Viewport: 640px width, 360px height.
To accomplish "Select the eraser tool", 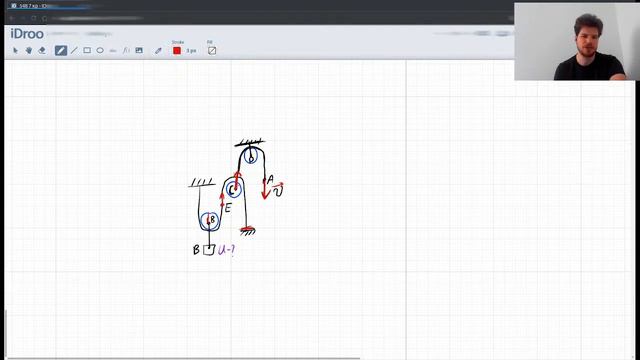I will click(42, 51).
